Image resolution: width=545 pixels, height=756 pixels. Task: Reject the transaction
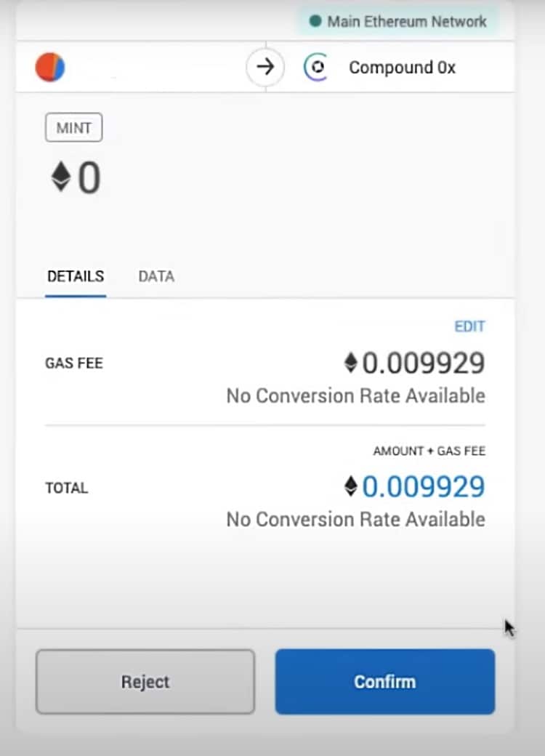point(145,681)
